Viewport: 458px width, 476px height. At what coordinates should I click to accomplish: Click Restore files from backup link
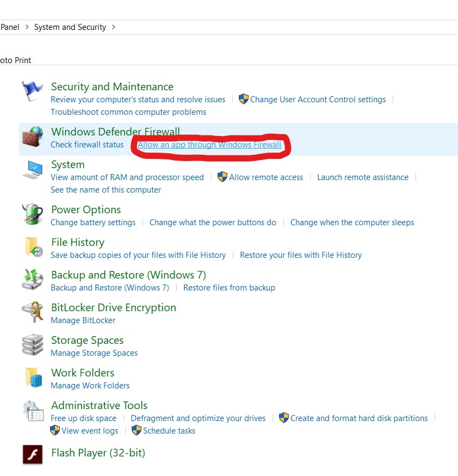(229, 288)
